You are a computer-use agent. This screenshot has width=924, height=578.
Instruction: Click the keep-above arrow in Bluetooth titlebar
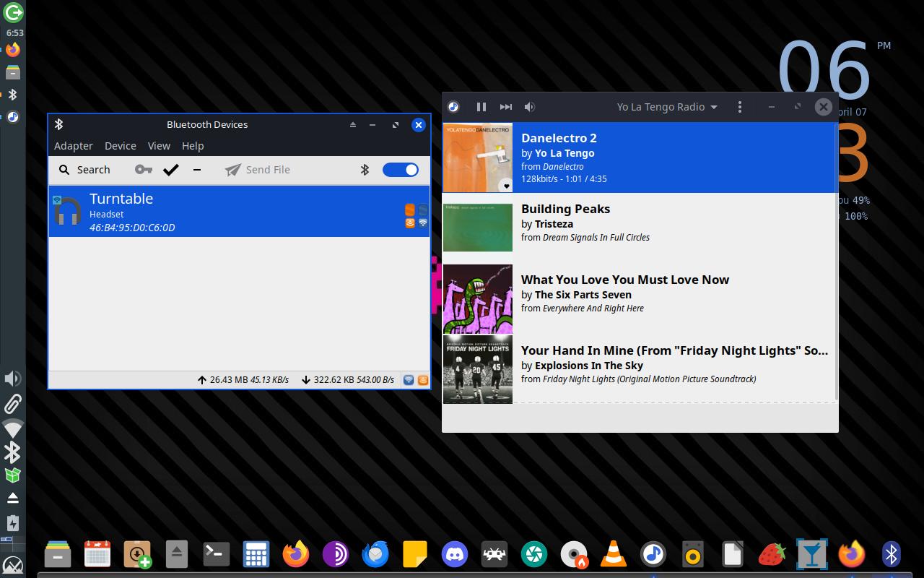(x=353, y=124)
